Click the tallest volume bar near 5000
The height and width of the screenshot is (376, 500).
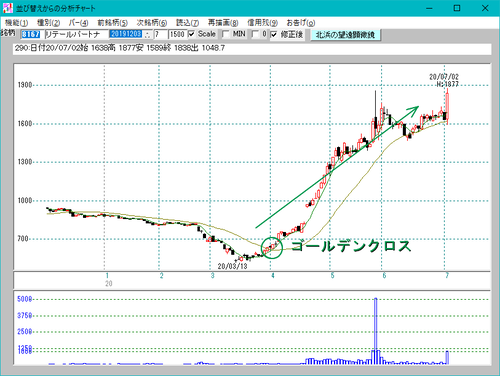point(376,331)
